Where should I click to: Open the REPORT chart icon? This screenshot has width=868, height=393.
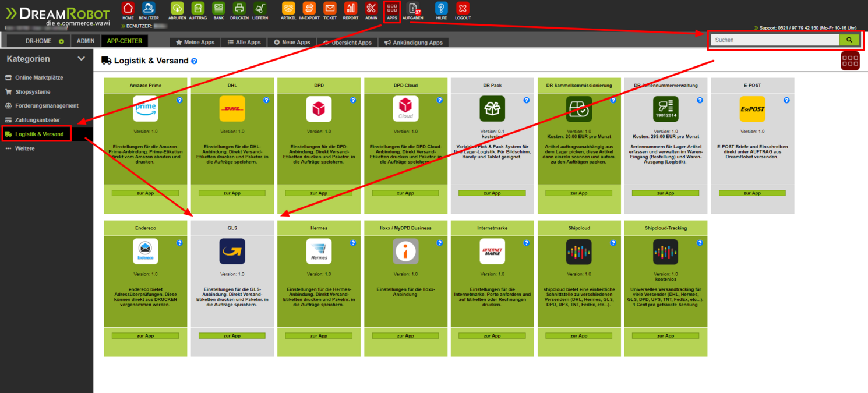point(351,8)
